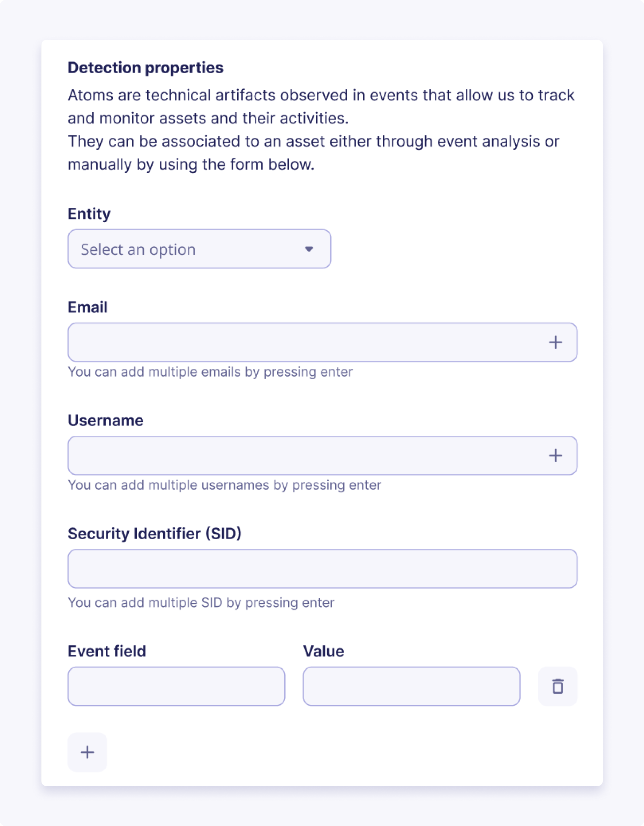Focus the Email input field
The image size is (644, 826).
[302, 342]
